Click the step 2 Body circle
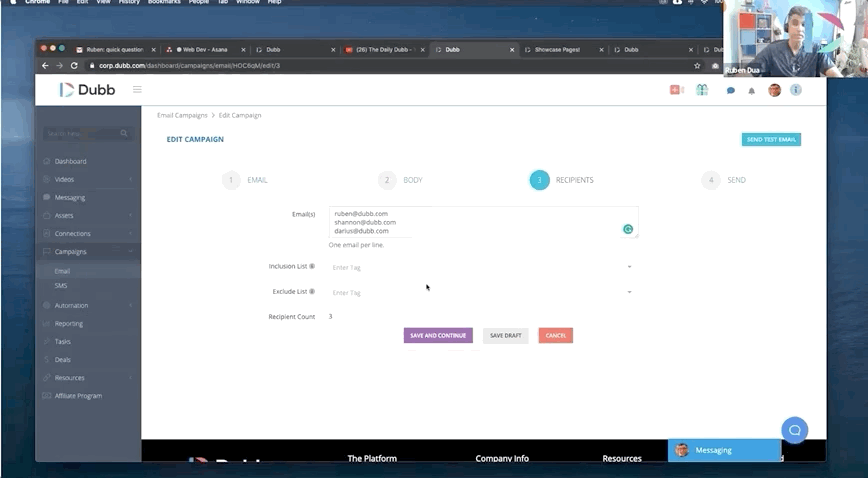Image resolution: width=868 pixels, height=478 pixels. pyautogui.click(x=387, y=180)
